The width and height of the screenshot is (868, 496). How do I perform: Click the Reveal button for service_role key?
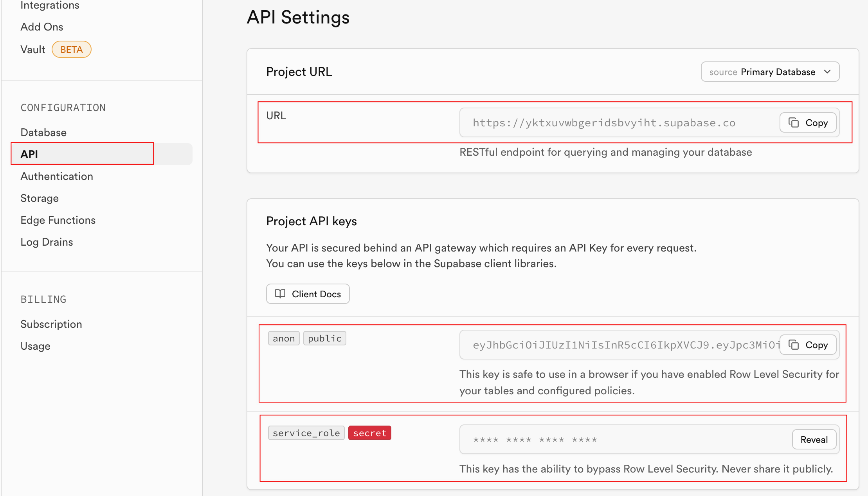click(814, 439)
